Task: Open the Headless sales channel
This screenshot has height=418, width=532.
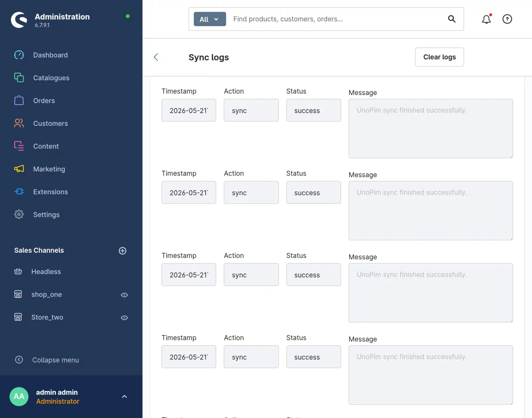Action: [x=46, y=272]
